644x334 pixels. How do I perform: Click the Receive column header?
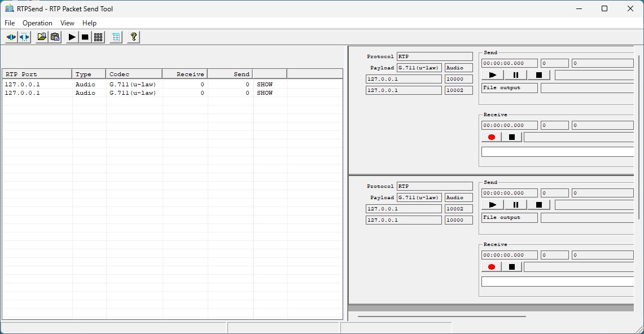click(x=185, y=74)
